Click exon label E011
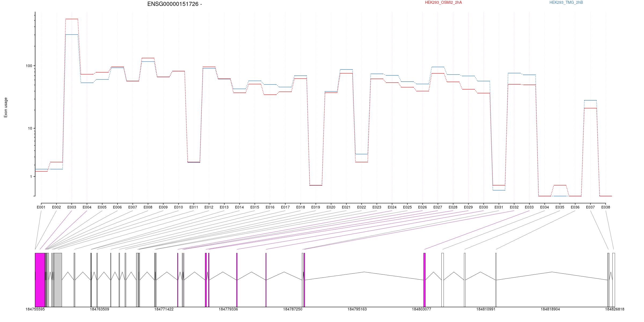 pyautogui.click(x=194, y=207)
